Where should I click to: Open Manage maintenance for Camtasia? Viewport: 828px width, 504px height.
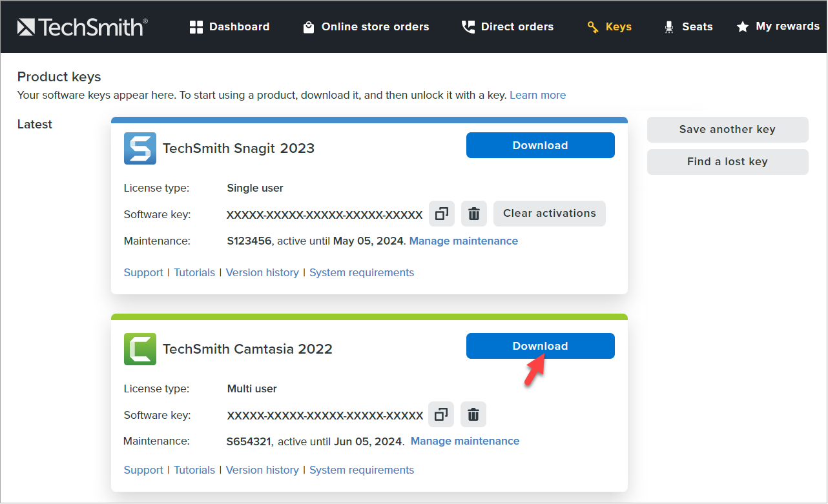(x=464, y=440)
